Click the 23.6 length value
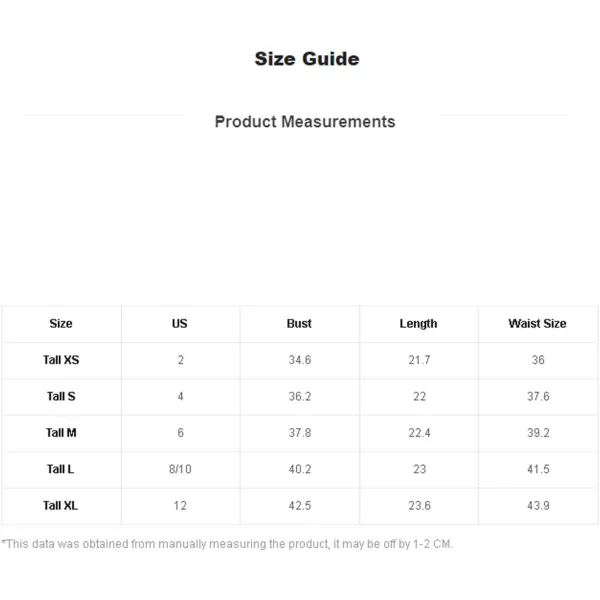 coord(419,506)
